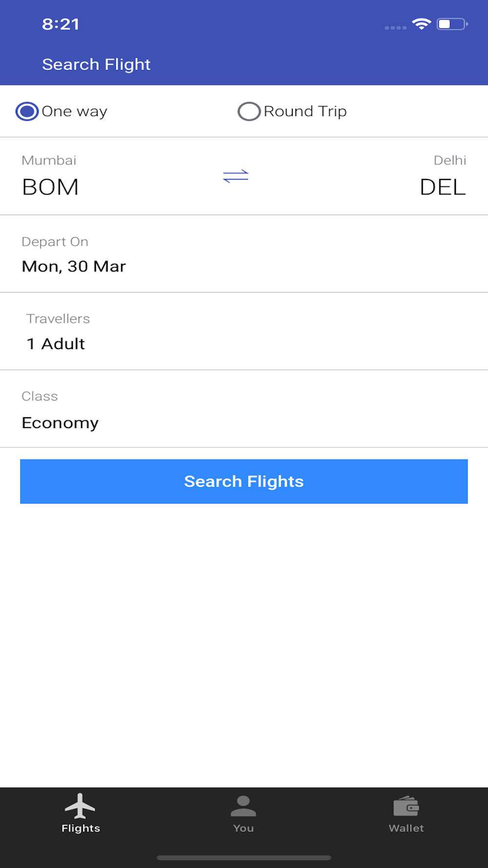The image size is (488, 868).
Task: Tap the cellular signal dots
Action: [395, 28]
